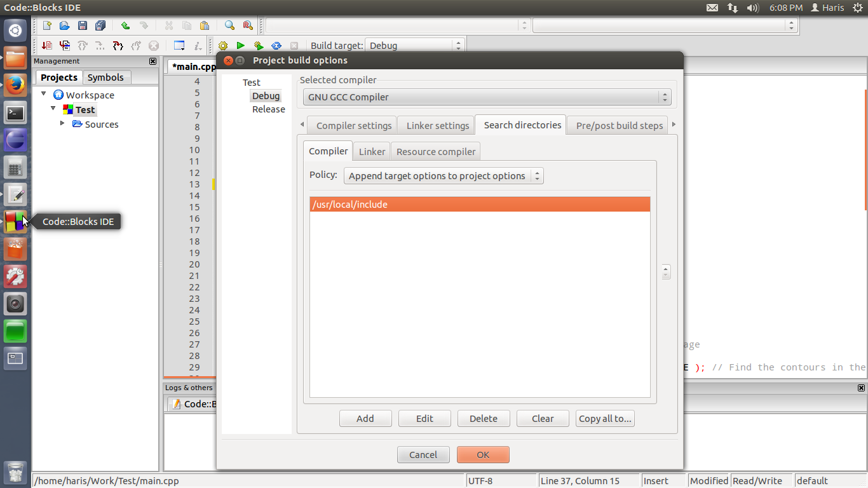868x488 pixels.
Task: Open the Trash icon in dock
Action: click(16, 472)
